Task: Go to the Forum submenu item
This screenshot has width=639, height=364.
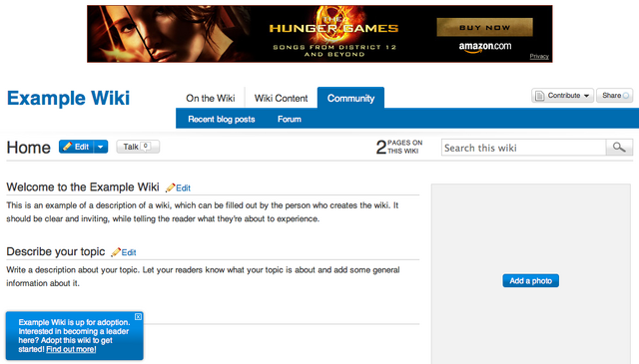Action: 290,120
